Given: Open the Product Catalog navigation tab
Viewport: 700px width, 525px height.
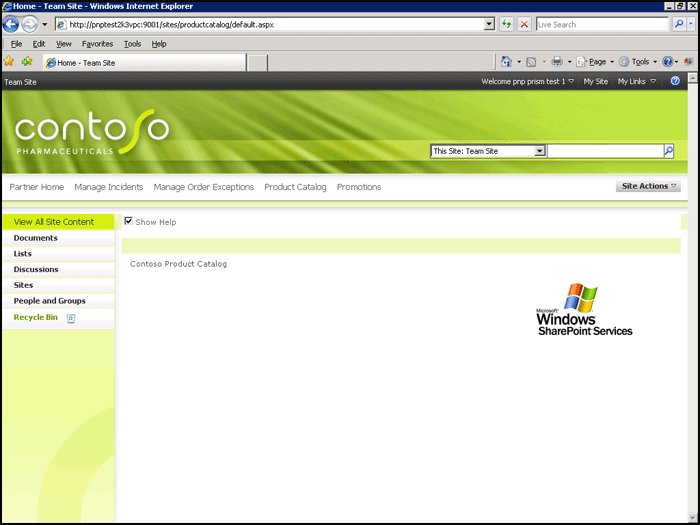Looking at the screenshot, I should coord(295,187).
